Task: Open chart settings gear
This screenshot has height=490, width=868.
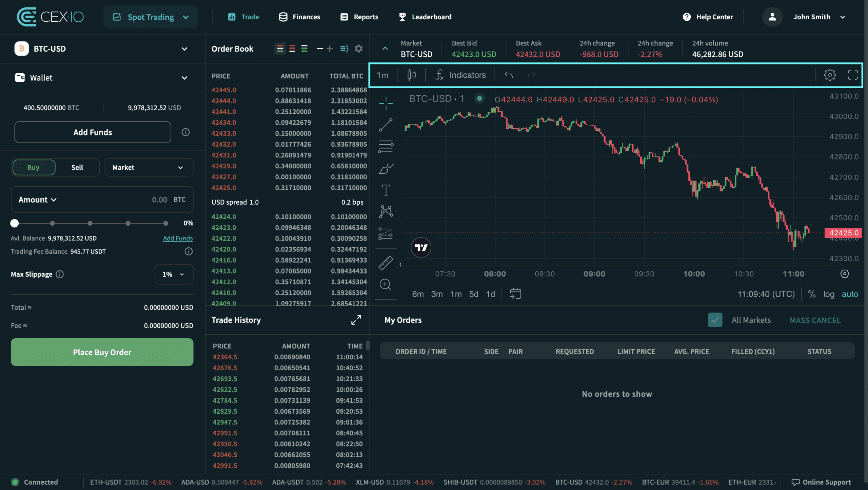Action: 830,75
